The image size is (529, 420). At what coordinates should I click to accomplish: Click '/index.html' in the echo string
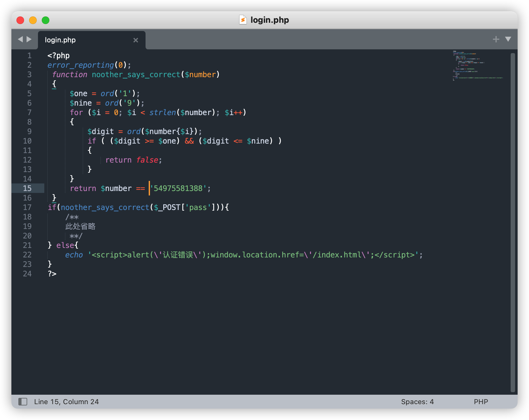point(337,255)
